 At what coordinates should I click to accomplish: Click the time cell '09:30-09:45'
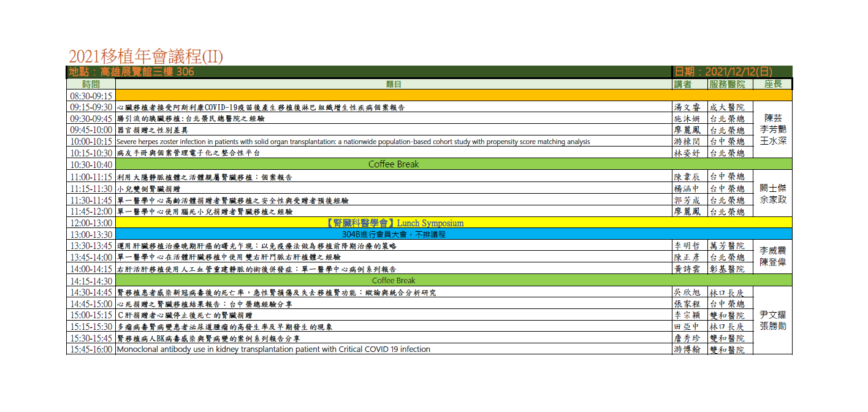(91, 118)
